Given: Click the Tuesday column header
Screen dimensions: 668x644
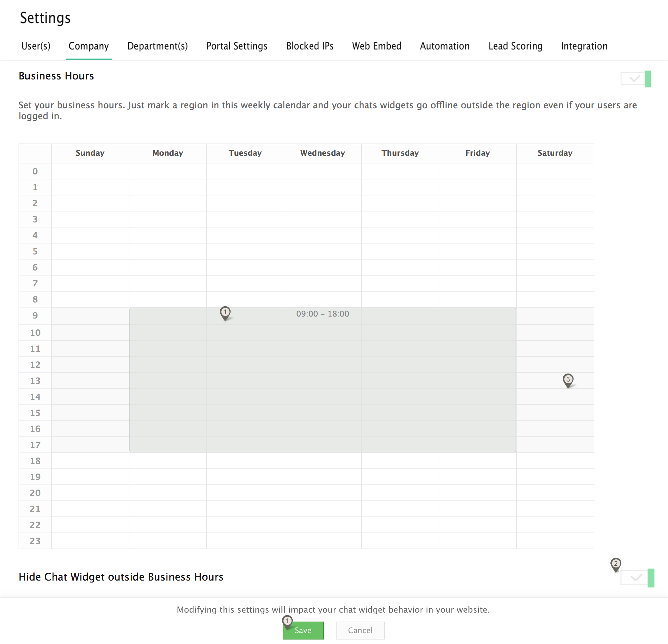Looking at the screenshot, I should coord(245,153).
